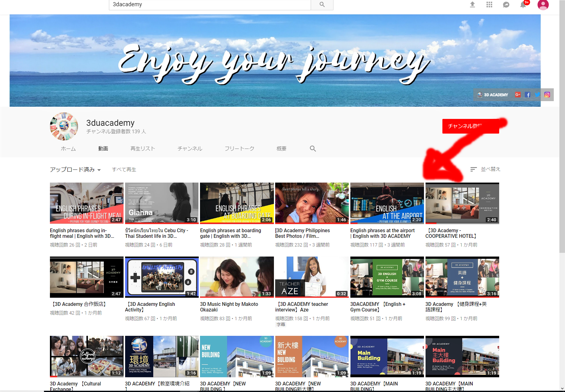Click the channel search magnifier icon
565x392 pixels.
click(313, 149)
